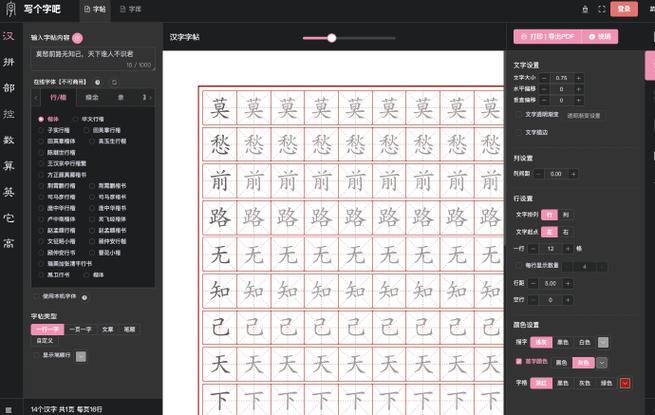Select the 文章 copybook type

click(107, 329)
